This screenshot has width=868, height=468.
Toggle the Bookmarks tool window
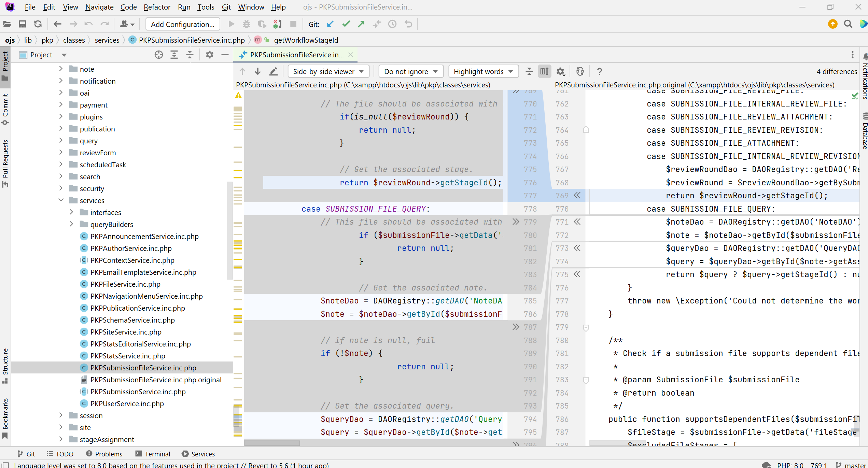click(x=5, y=419)
